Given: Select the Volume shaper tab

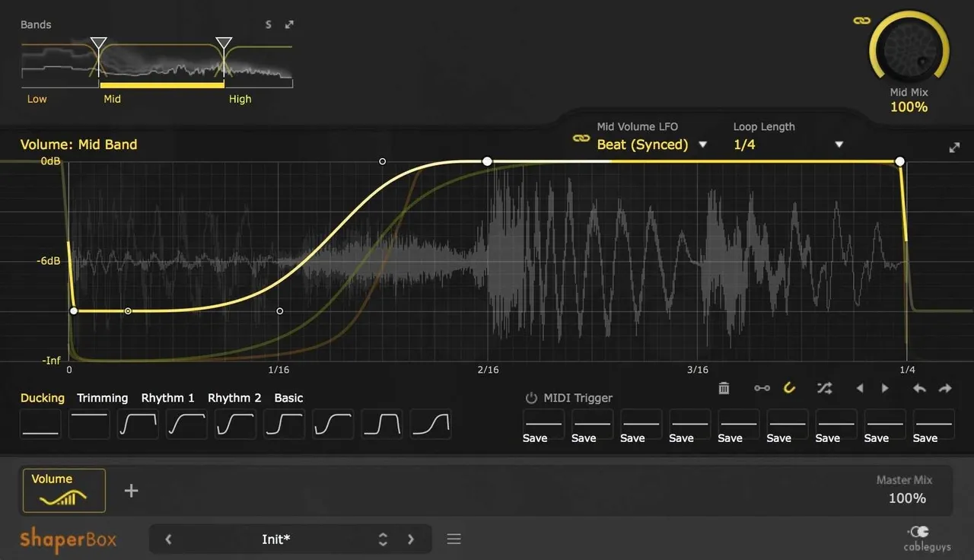Looking at the screenshot, I should [x=64, y=490].
